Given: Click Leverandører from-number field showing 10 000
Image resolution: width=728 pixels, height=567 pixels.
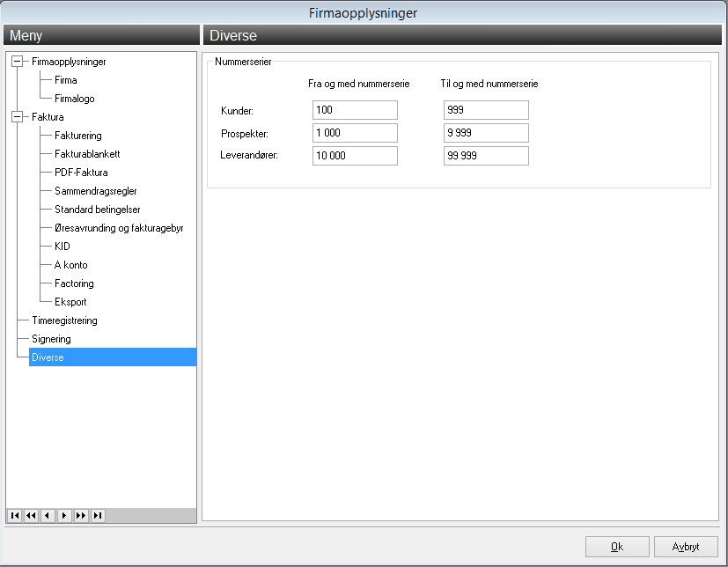Looking at the screenshot, I should pyautogui.click(x=355, y=156).
